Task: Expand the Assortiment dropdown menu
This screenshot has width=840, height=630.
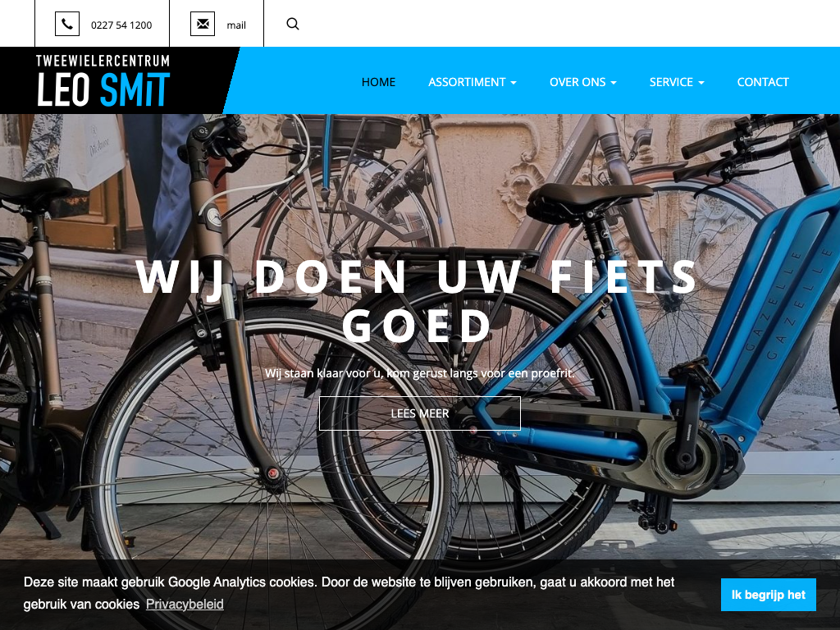Action: pos(472,82)
